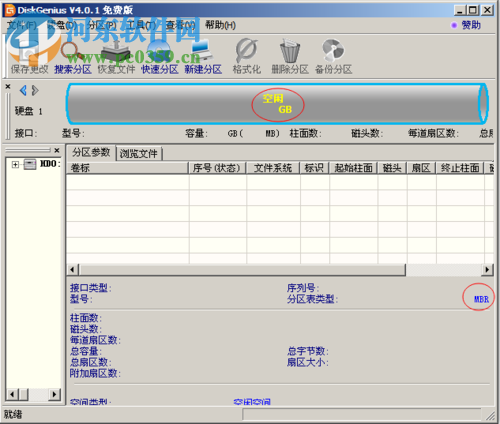Close the left tree pane

point(57,150)
